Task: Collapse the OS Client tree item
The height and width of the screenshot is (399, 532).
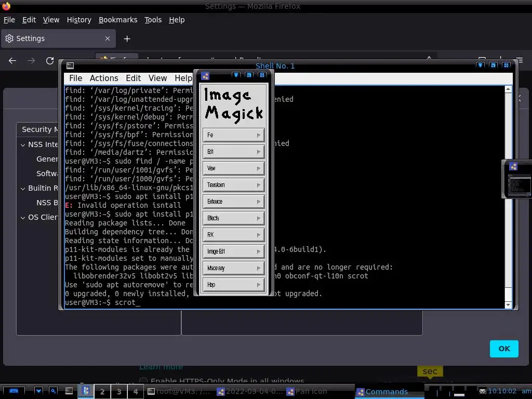Action: point(23,218)
